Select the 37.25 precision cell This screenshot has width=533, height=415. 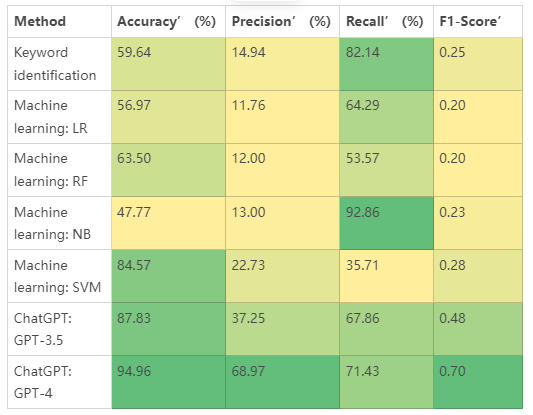[x=282, y=329]
